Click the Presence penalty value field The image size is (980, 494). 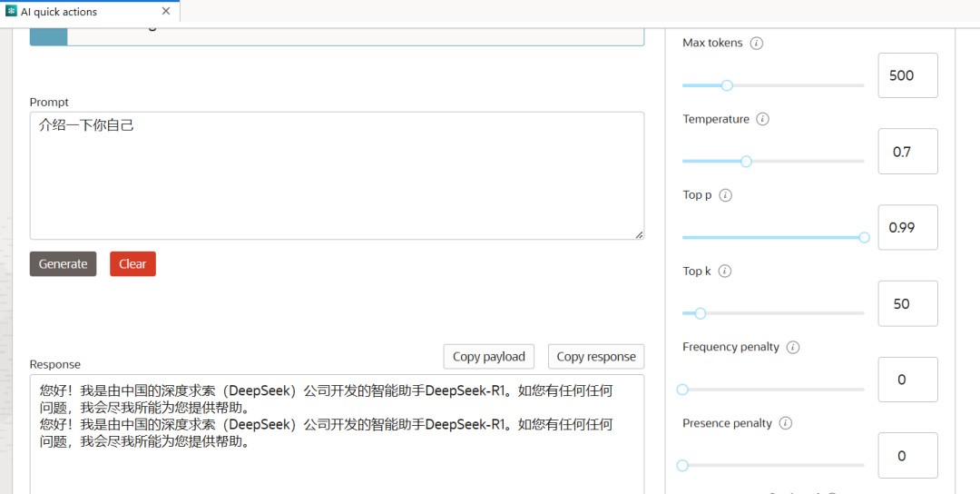pos(907,456)
